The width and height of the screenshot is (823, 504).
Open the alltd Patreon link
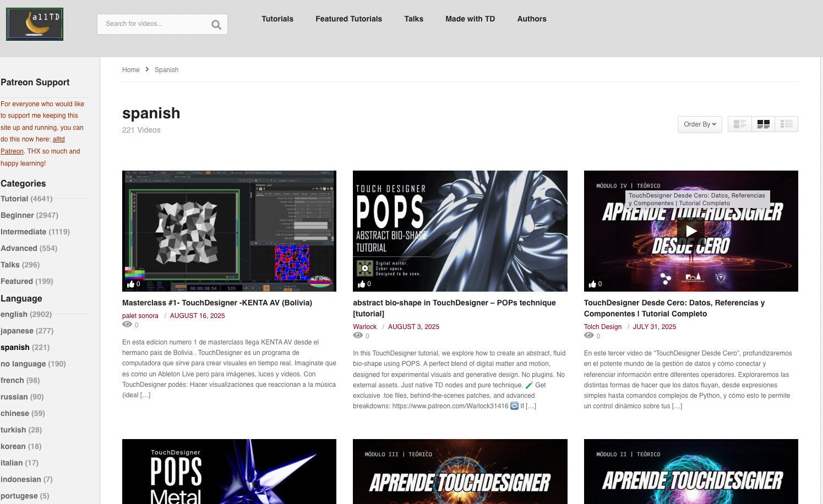coord(32,145)
